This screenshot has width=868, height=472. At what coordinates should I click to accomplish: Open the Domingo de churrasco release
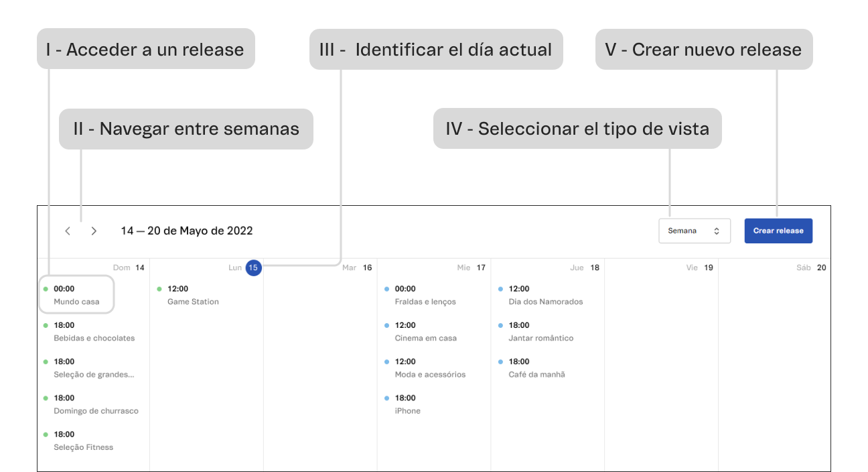(x=96, y=404)
